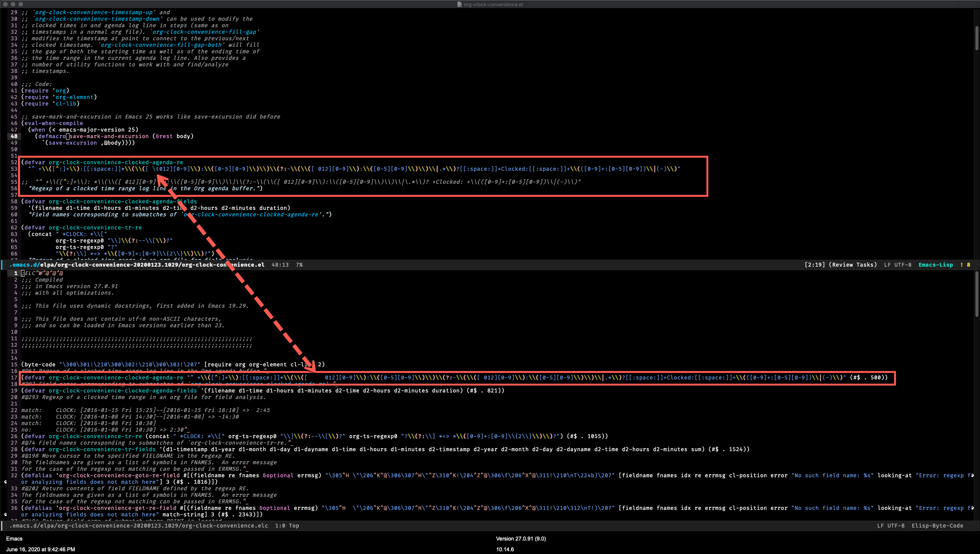
Task: Click the continuation marker beside line 36
Action: tap(5, 514)
